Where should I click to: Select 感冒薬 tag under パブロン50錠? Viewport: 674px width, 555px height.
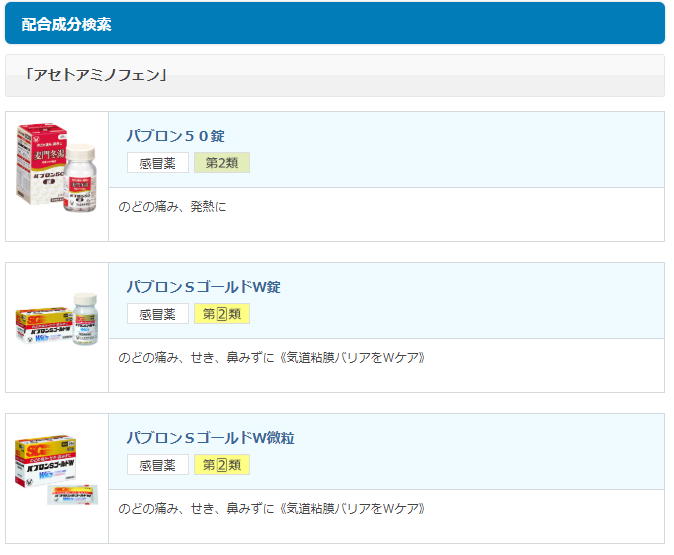(x=158, y=163)
